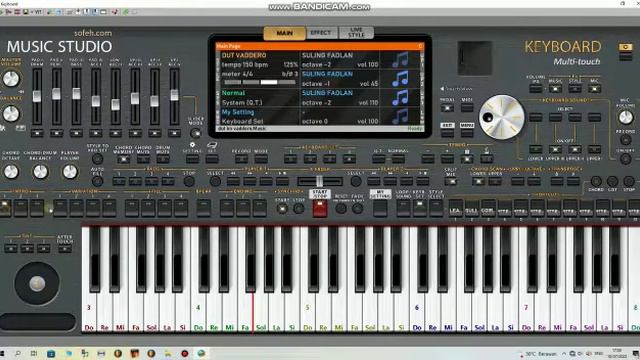
Task: Click the SLIDER MODE round button
Action: coord(196,133)
